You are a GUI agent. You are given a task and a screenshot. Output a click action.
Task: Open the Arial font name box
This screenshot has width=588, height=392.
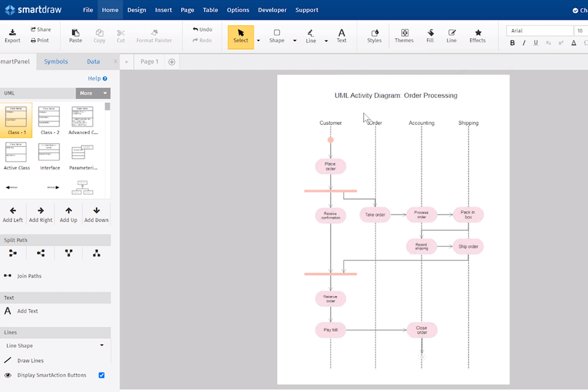click(539, 31)
